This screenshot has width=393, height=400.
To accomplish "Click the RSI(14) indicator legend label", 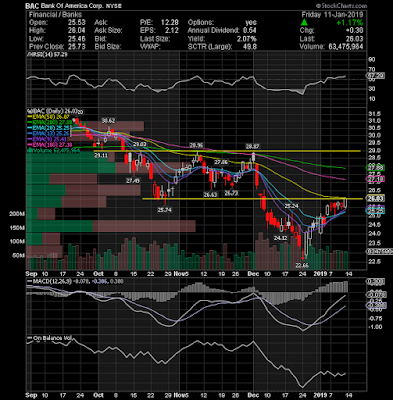I will (x=47, y=55).
